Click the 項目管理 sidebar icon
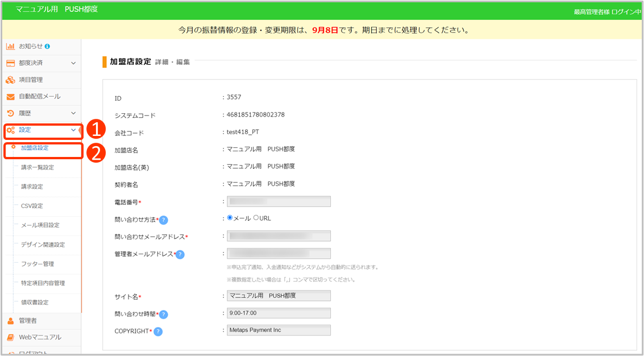 coord(10,80)
